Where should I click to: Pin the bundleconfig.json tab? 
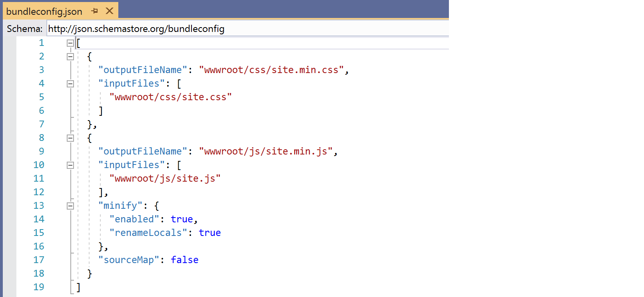(95, 11)
